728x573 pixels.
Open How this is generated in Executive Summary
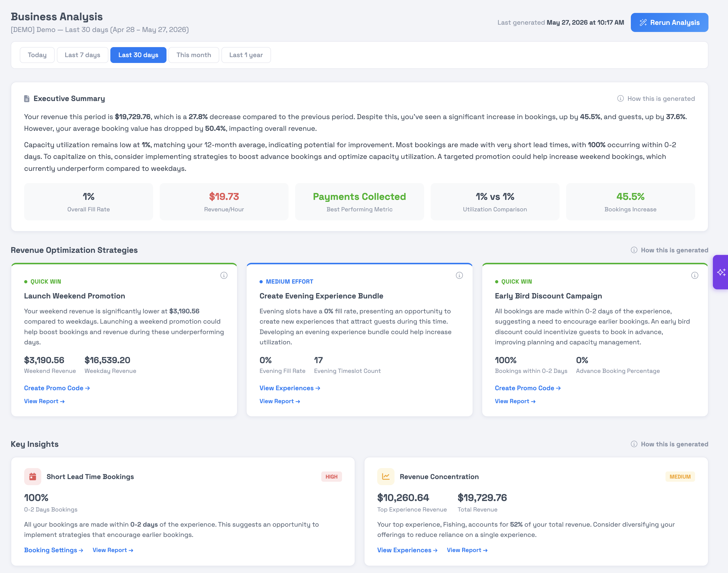pyautogui.click(x=656, y=99)
